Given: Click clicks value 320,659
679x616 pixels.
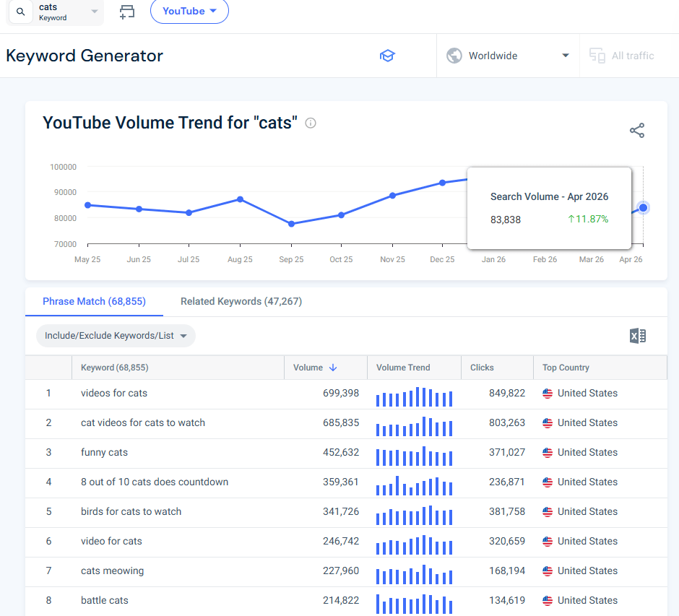Looking at the screenshot, I should tap(506, 541).
